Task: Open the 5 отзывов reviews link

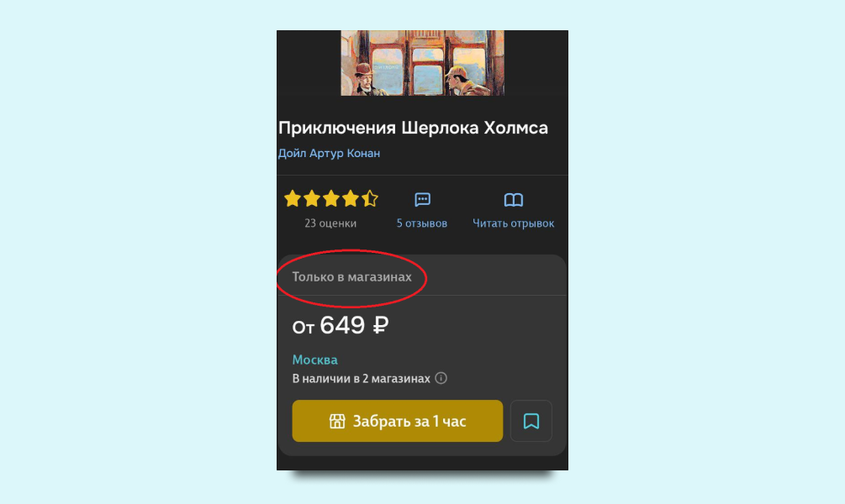Action: 422,223
